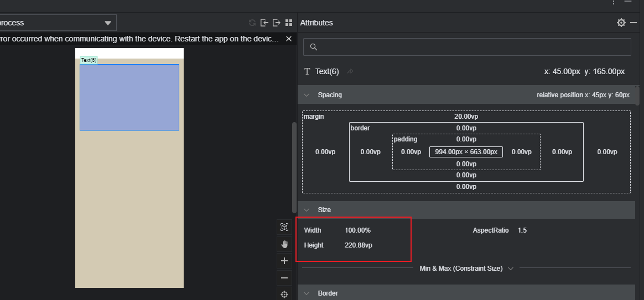This screenshot has width=644, height=300.
Task: Click the crosshair fit-to-screen icon
Action: [x=284, y=294]
